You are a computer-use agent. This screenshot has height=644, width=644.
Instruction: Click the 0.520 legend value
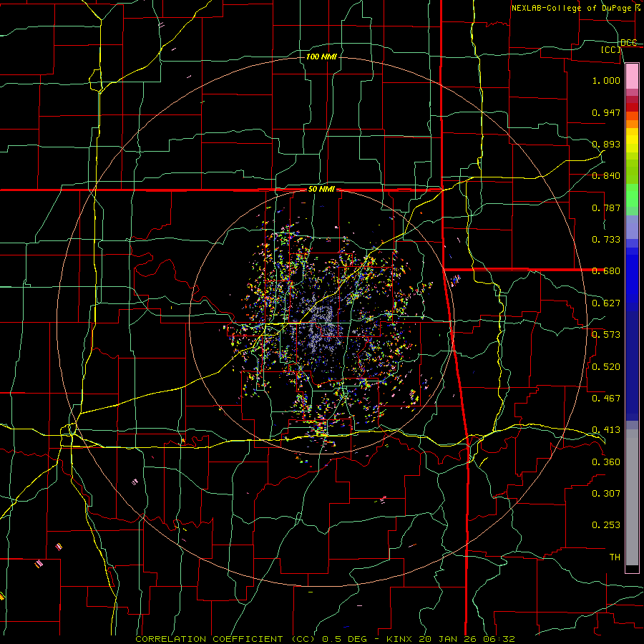tap(606, 367)
